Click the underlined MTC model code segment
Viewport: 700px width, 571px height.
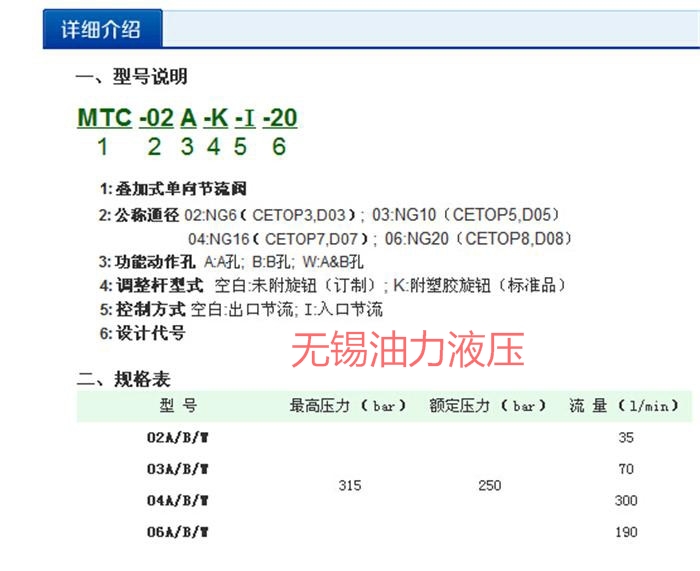104,118
